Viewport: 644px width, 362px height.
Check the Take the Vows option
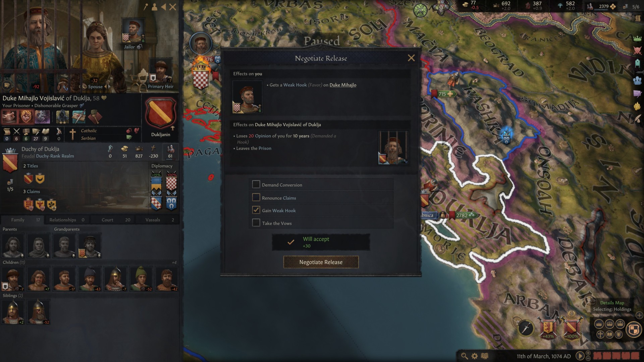tap(256, 223)
